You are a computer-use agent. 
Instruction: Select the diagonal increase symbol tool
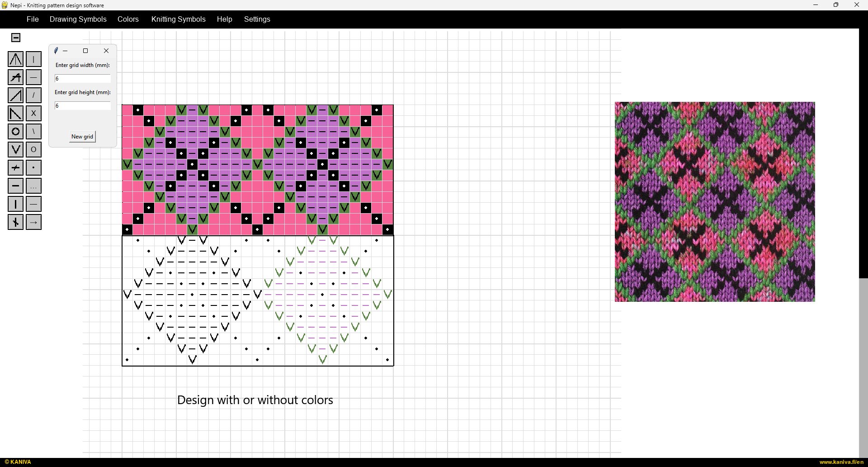(15, 95)
